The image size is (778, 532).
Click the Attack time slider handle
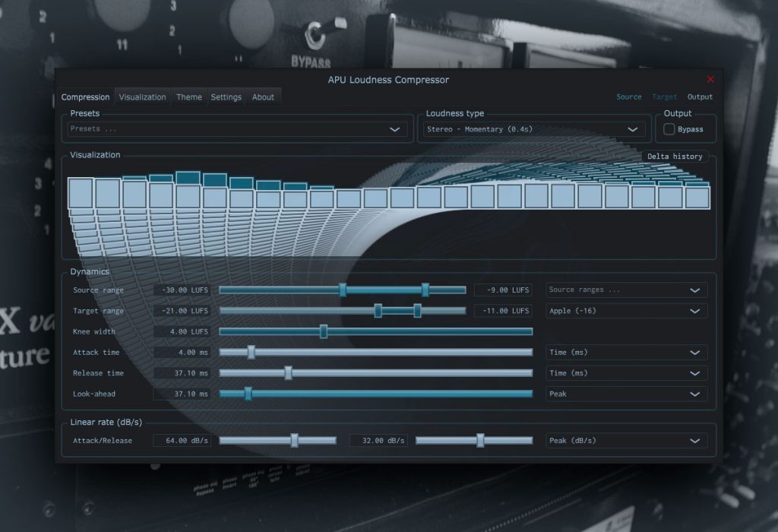click(251, 353)
